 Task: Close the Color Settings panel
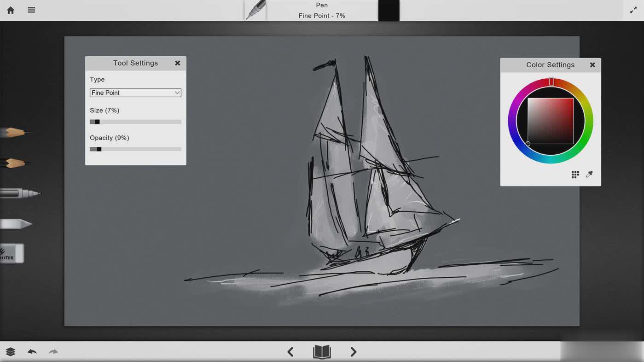(592, 65)
